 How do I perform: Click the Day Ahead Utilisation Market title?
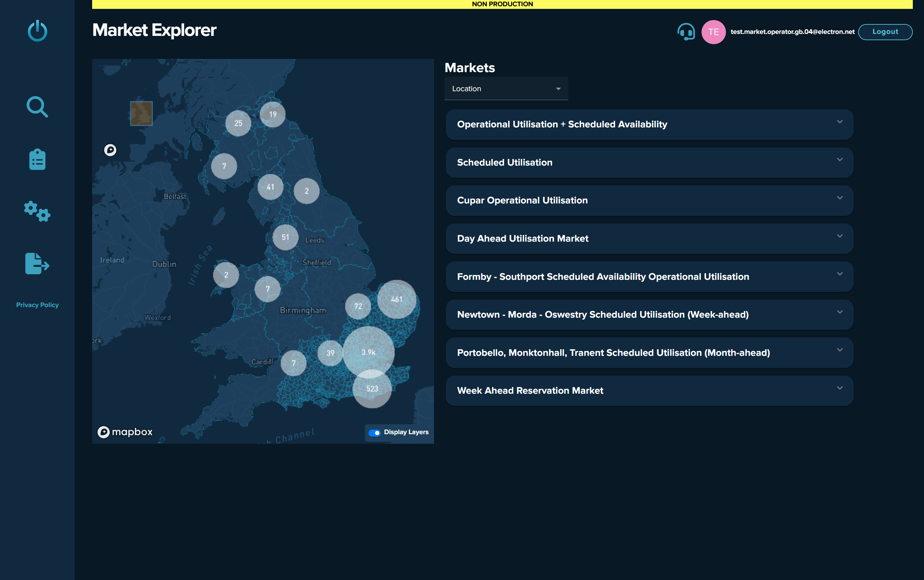coord(523,239)
